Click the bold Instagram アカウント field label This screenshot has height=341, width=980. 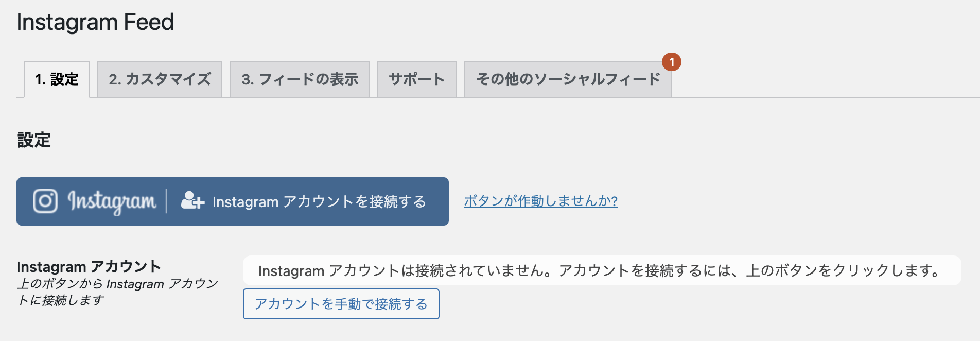89,267
